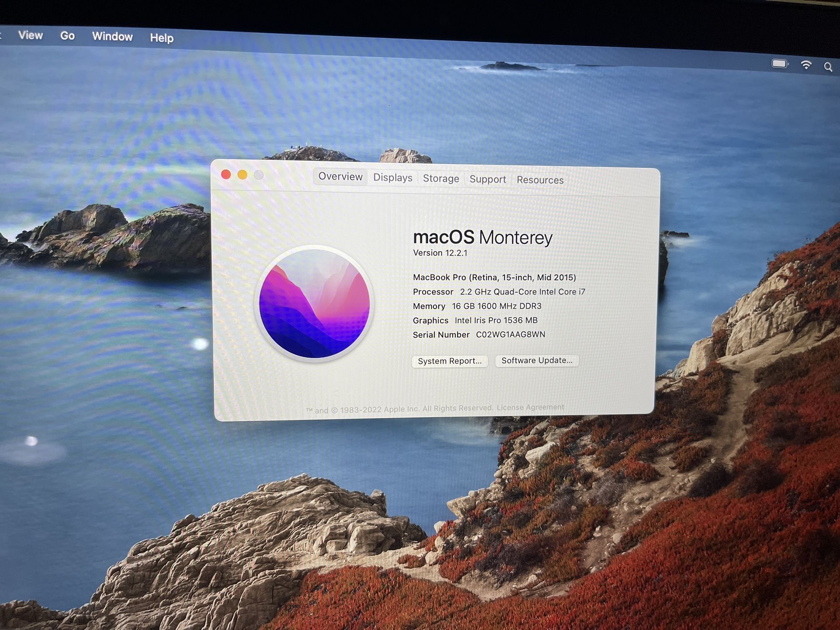This screenshot has height=630, width=840.
Task: Switch to the Storage tab
Action: point(441,179)
